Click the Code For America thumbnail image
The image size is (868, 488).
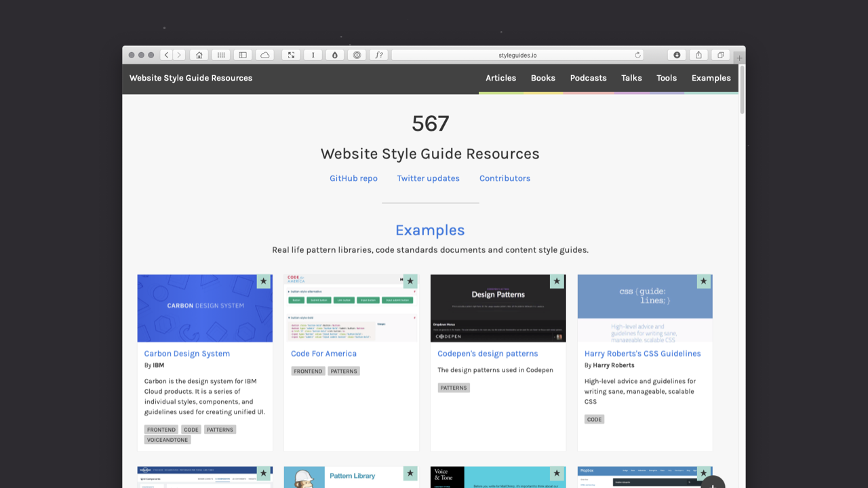[x=351, y=308]
